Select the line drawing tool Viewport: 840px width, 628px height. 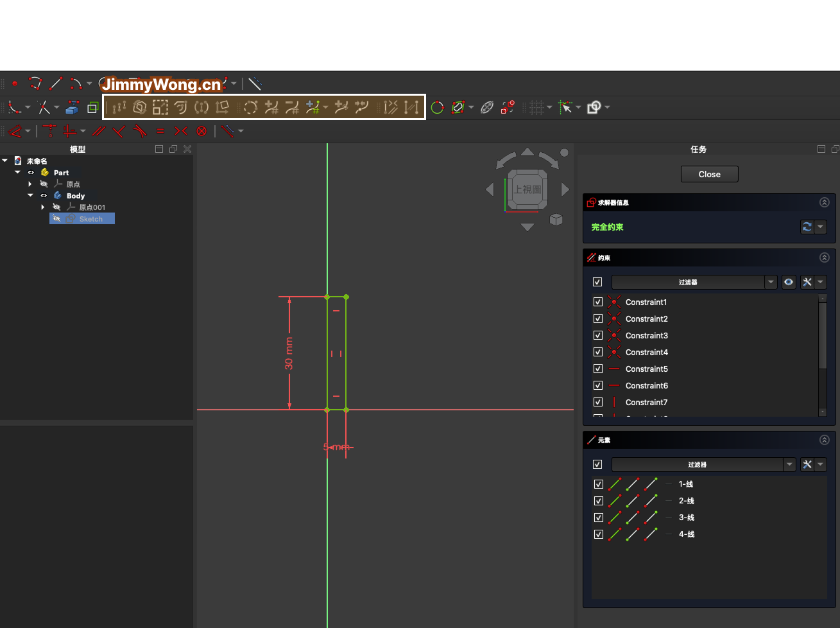(56, 83)
